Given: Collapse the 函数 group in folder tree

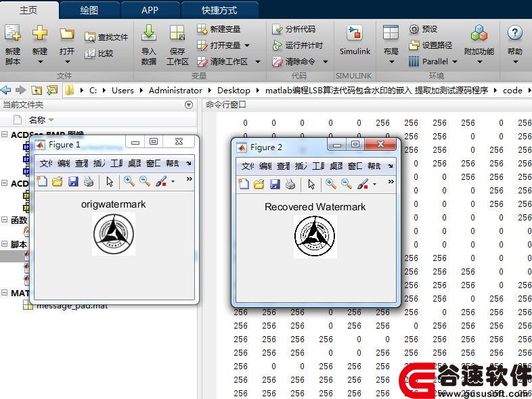Looking at the screenshot, I should [x=5, y=220].
